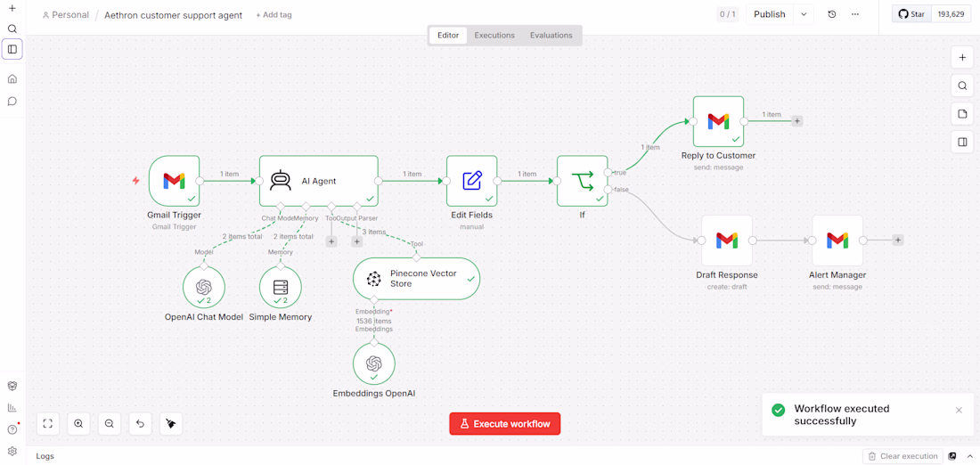
Task: Switch to the Evaluations tab
Action: click(x=551, y=36)
